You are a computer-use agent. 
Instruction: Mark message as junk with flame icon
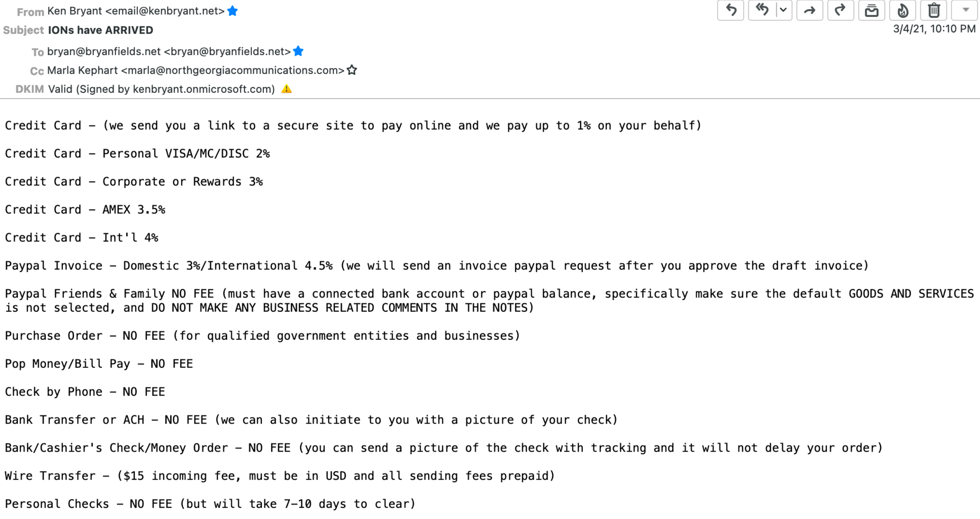click(902, 10)
